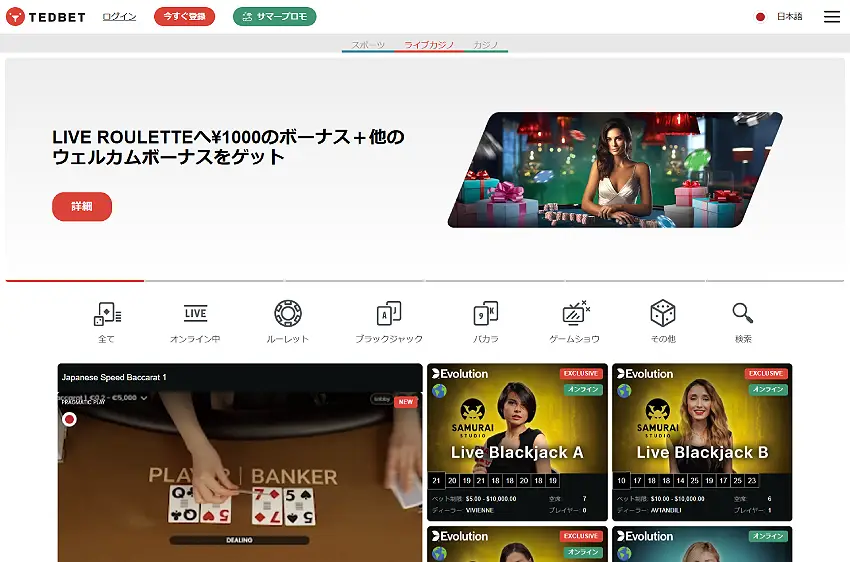Screen dimensions: 850x562
Task: Click the dealer name VIVIENNE
Action: tap(479, 510)
